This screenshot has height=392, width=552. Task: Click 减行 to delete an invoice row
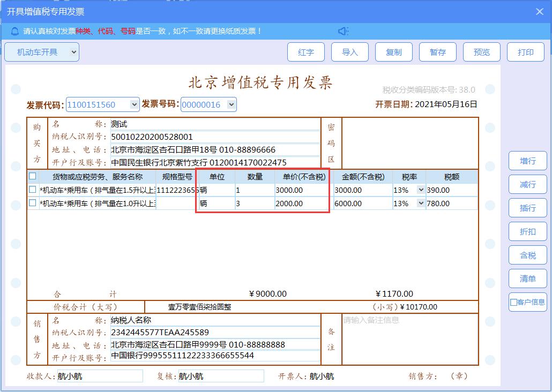tap(527, 184)
